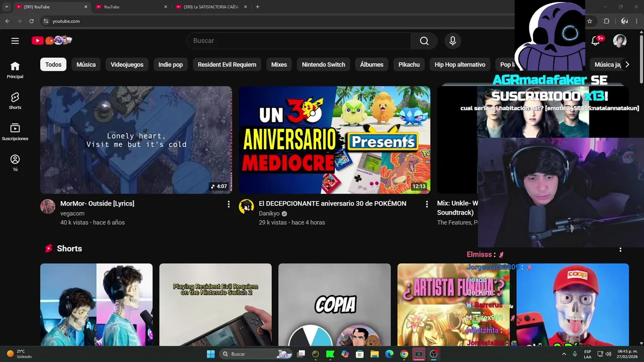644x362 pixels.
Task: Open vegacom channel avatar
Action: [x=48, y=207]
